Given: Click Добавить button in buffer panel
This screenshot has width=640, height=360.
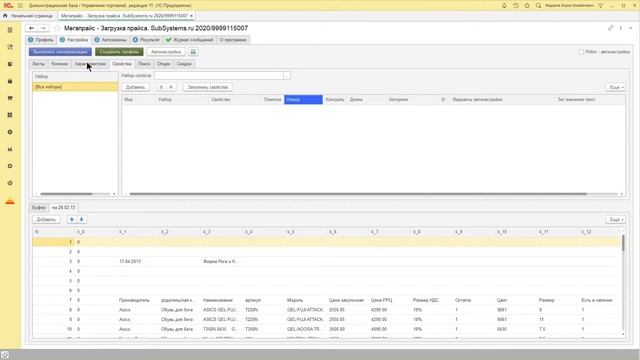Looking at the screenshot, I should click(x=46, y=220).
